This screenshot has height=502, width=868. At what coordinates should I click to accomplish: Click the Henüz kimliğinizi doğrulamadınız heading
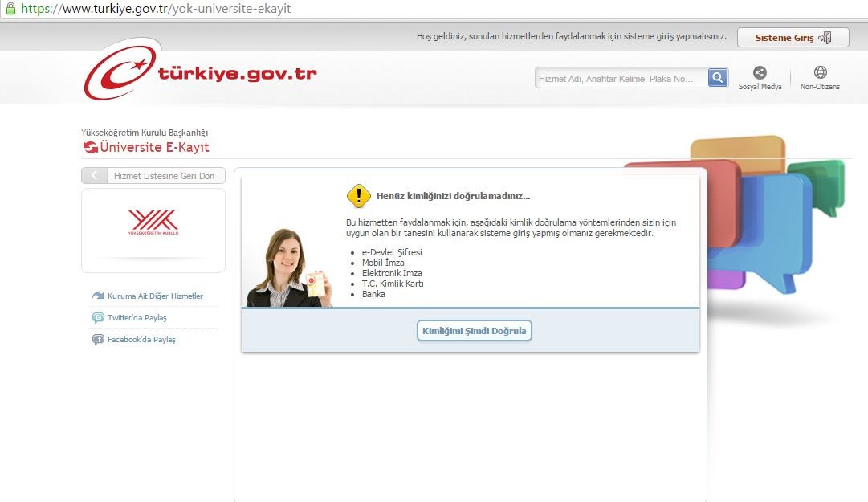454,196
